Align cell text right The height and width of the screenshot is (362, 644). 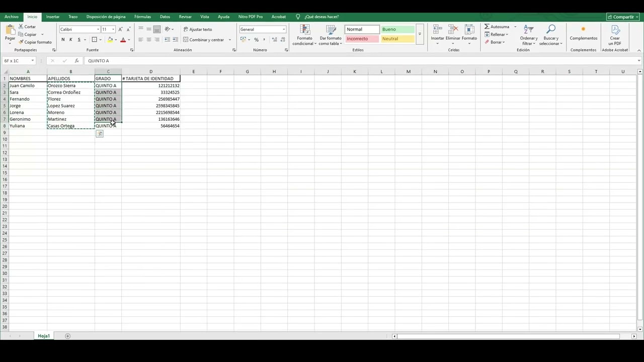click(157, 40)
